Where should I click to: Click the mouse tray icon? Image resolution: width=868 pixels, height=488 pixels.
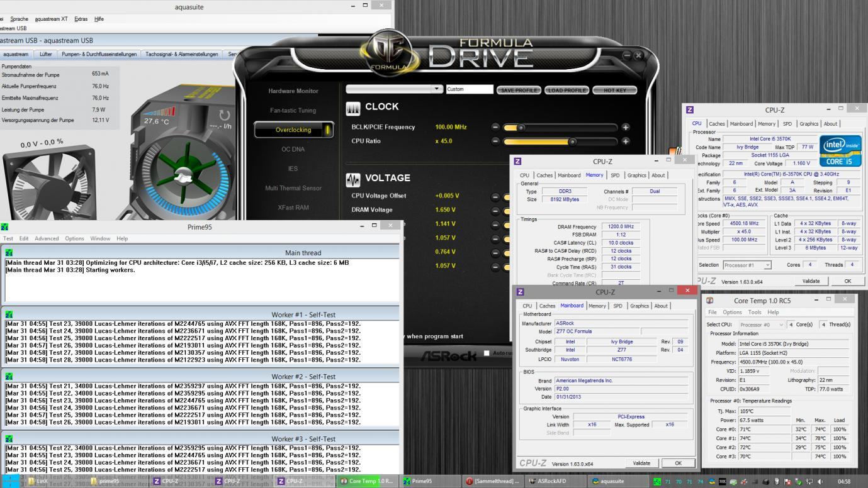coord(777,482)
